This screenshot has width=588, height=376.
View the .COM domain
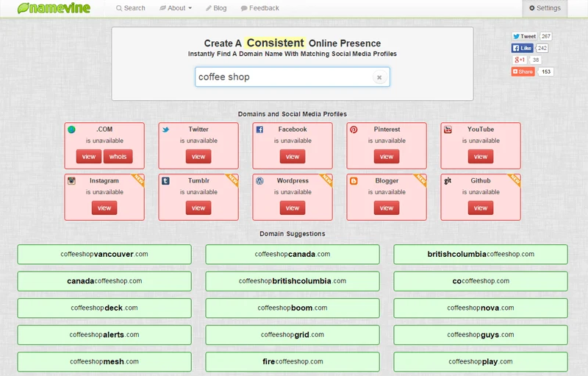(89, 157)
